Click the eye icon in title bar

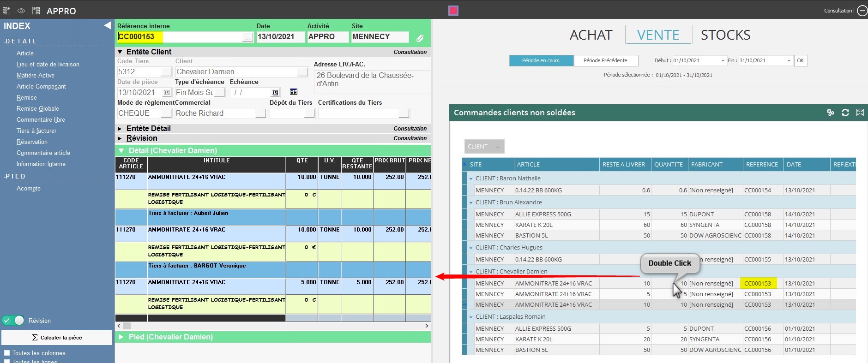click(21, 11)
